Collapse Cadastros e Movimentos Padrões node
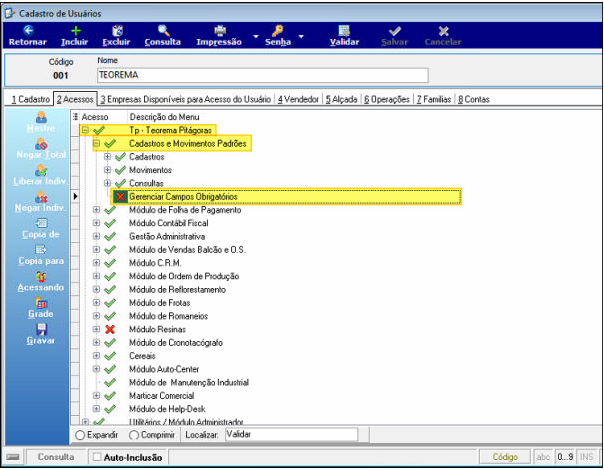This screenshot has width=604, height=470. 96,143
